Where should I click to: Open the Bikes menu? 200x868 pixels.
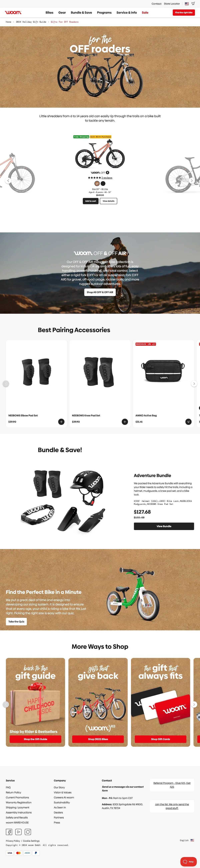49,12
